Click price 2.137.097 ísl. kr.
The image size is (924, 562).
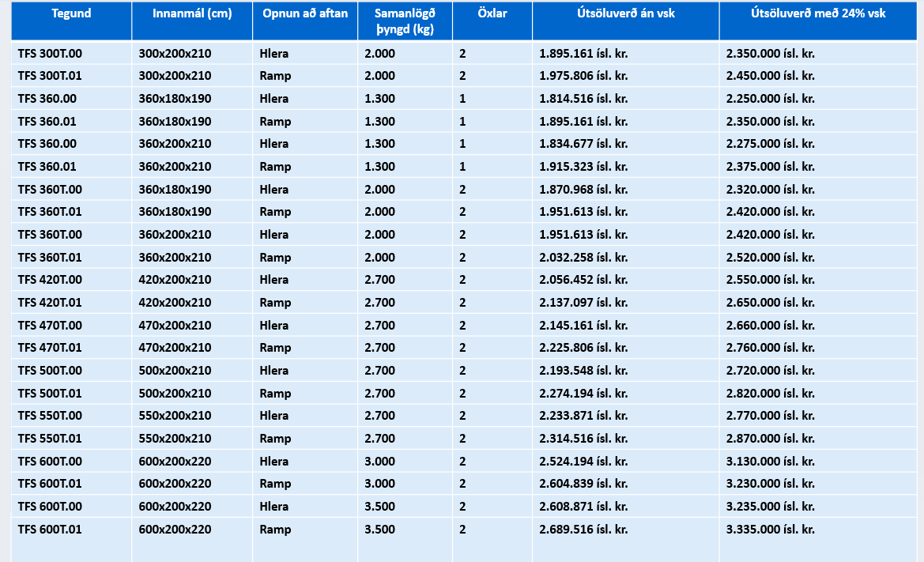(583, 303)
